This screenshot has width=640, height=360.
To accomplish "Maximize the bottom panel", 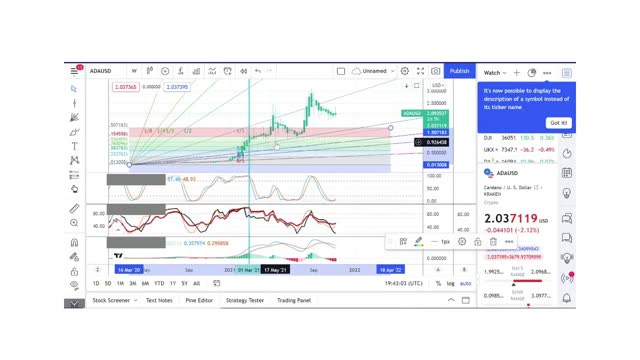I will coord(466,300).
